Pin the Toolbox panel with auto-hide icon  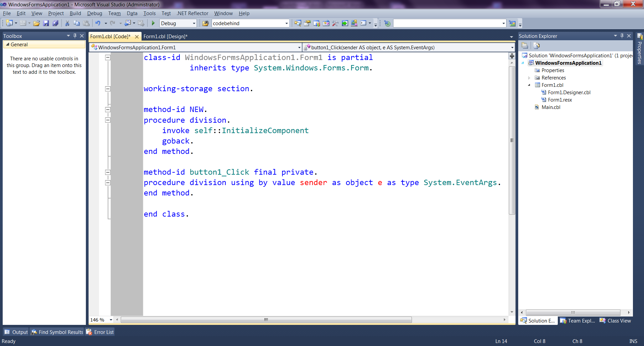click(75, 36)
